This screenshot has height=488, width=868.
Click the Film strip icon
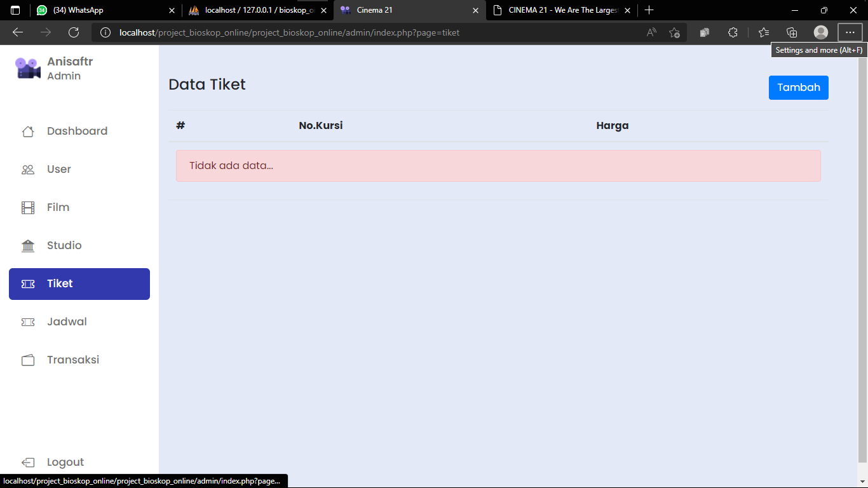tap(28, 208)
